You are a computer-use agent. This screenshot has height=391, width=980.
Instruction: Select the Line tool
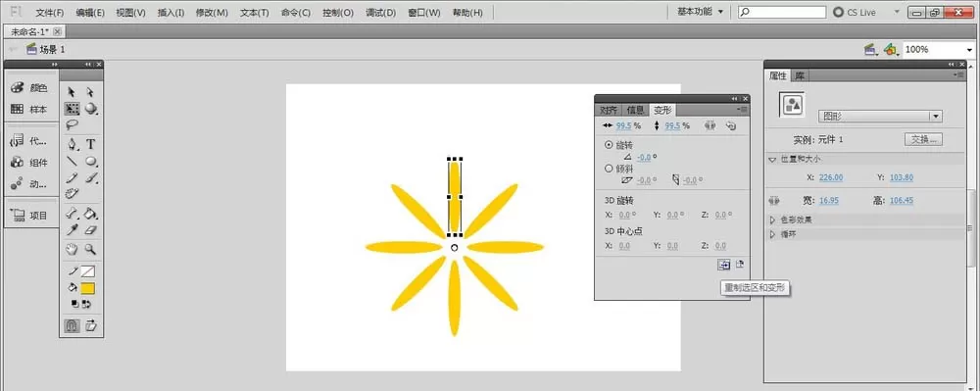point(73,161)
